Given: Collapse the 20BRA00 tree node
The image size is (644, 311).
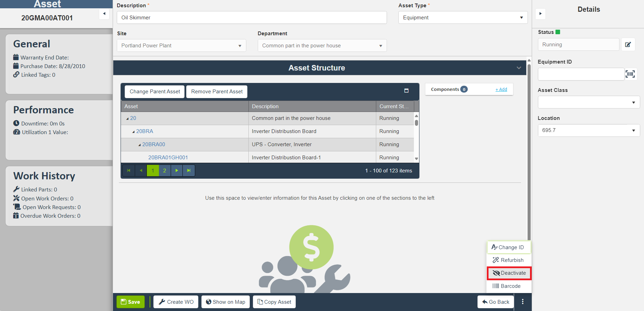Looking at the screenshot, I should point(140,145).
